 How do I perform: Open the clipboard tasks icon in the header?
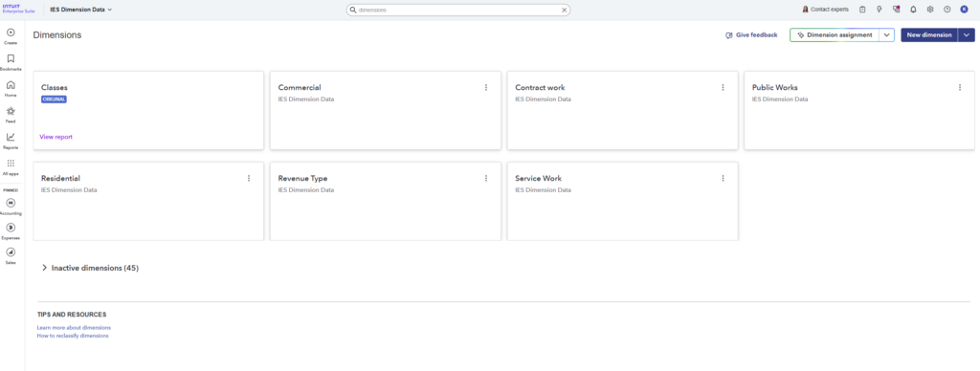(862, 10)
